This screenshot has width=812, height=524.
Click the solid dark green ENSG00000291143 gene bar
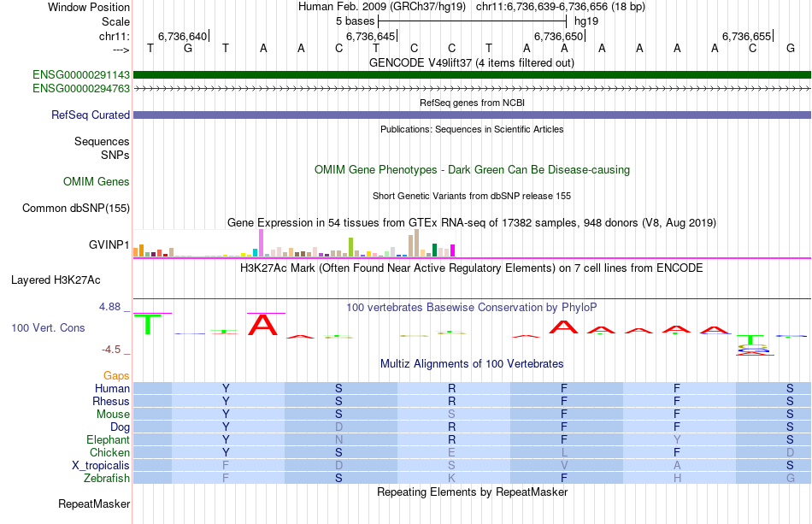tap(472, 75)
